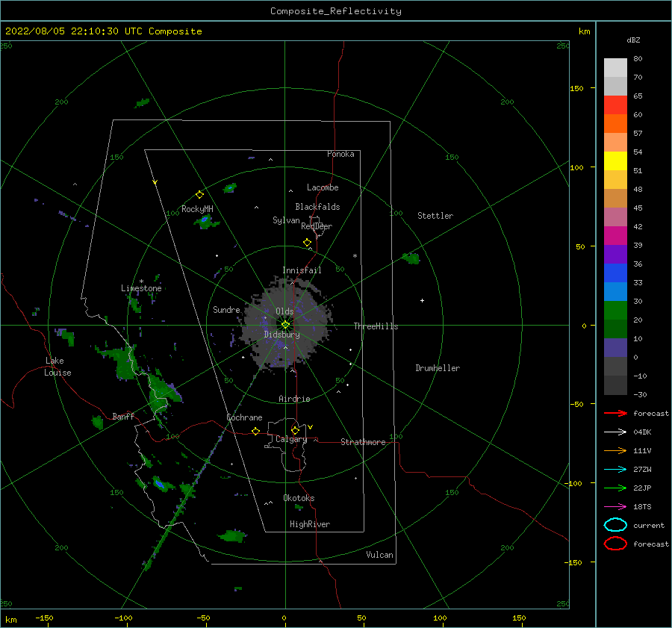Click the asterisk marker northeast of Innisfail
This screenshot has width=672, height=628.
coord(355,256)
